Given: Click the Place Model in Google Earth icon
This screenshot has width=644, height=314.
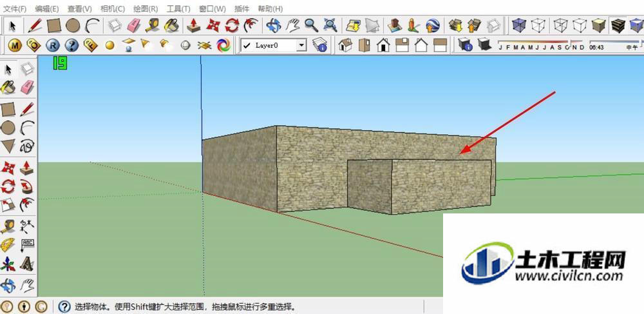Looking at the screenshot, I should [433, 26].
